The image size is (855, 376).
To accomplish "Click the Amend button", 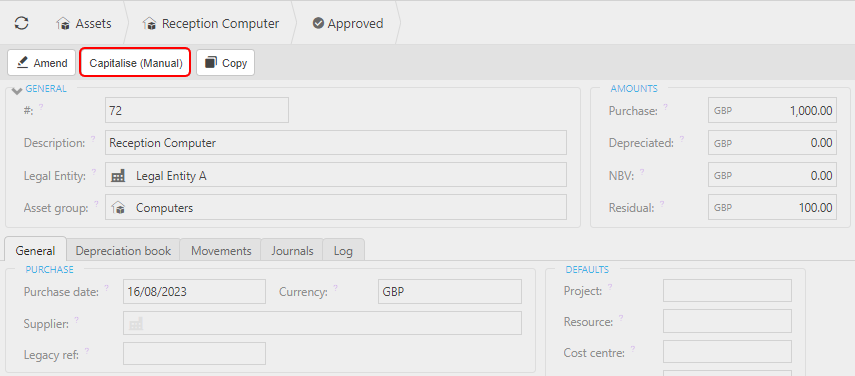I will (x=41, y=63).
